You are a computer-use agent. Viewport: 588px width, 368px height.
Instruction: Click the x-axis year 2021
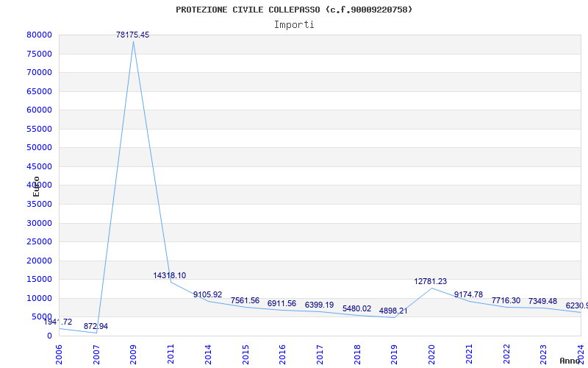(x=469, y=355)
